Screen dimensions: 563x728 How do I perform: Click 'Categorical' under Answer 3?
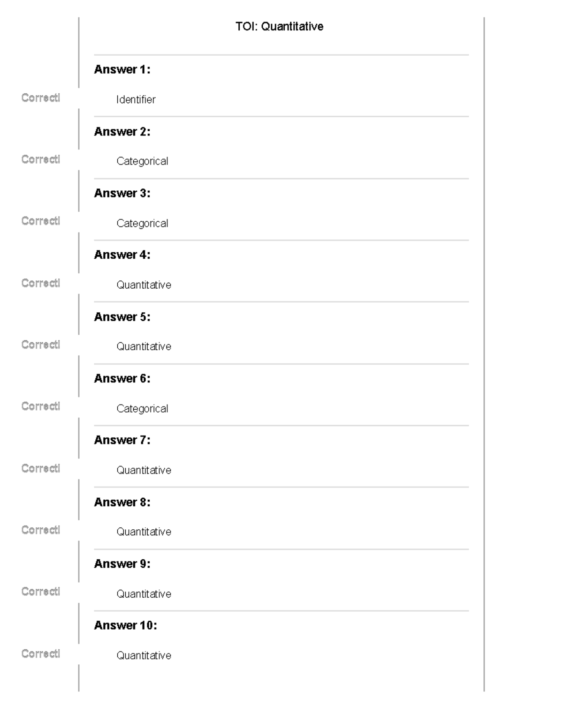[142, 223]
